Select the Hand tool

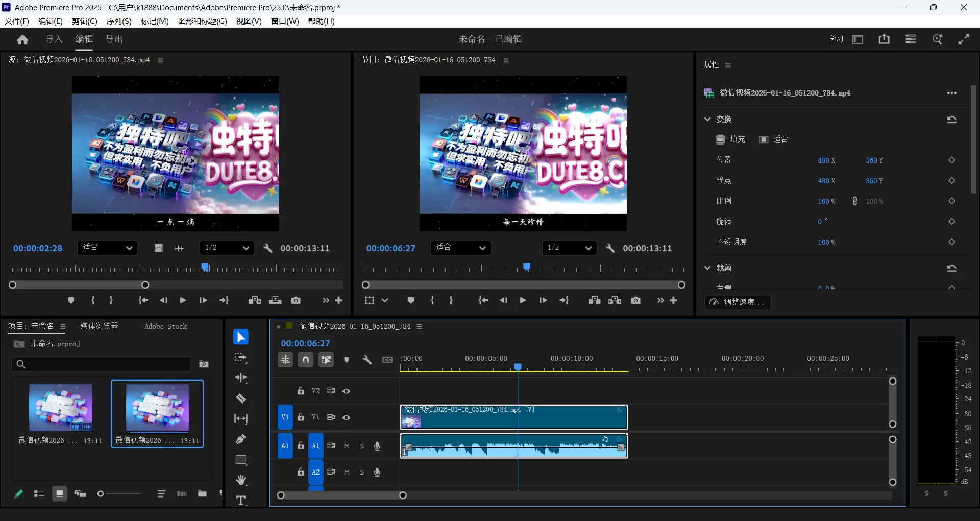click(x=240, y=480)
